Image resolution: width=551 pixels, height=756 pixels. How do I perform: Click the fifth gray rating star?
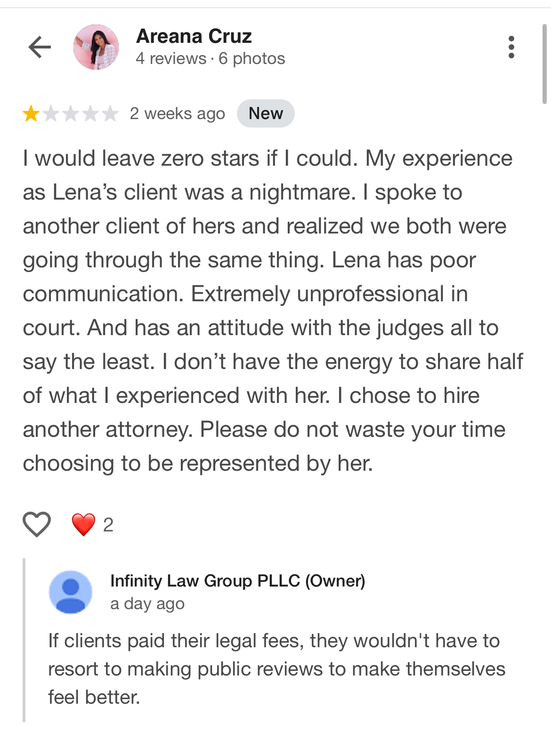click(110, 114)
